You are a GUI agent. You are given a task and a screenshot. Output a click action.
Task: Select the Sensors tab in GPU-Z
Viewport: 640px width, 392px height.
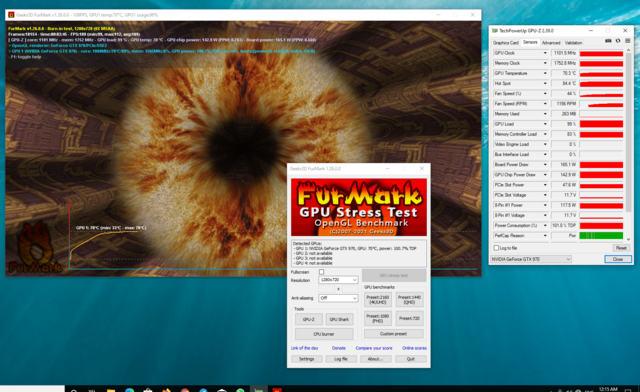(530, 42)
